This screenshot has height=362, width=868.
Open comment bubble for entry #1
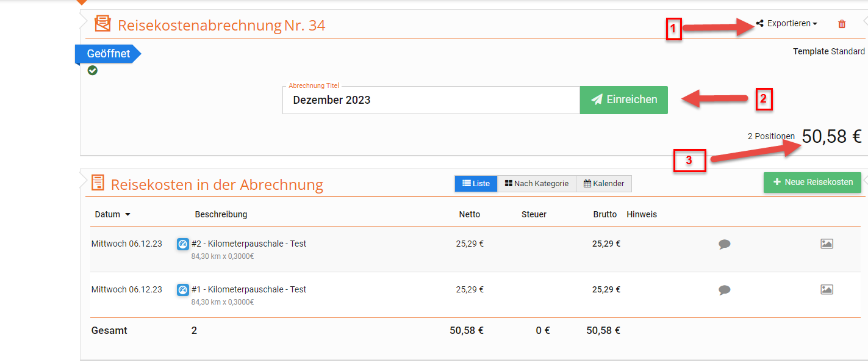(x=724, y=290)
